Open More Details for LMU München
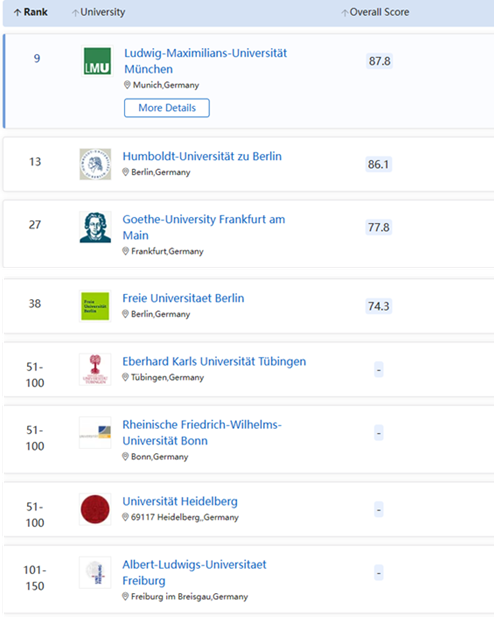This screenshot has height=617, width=494. 167,108
